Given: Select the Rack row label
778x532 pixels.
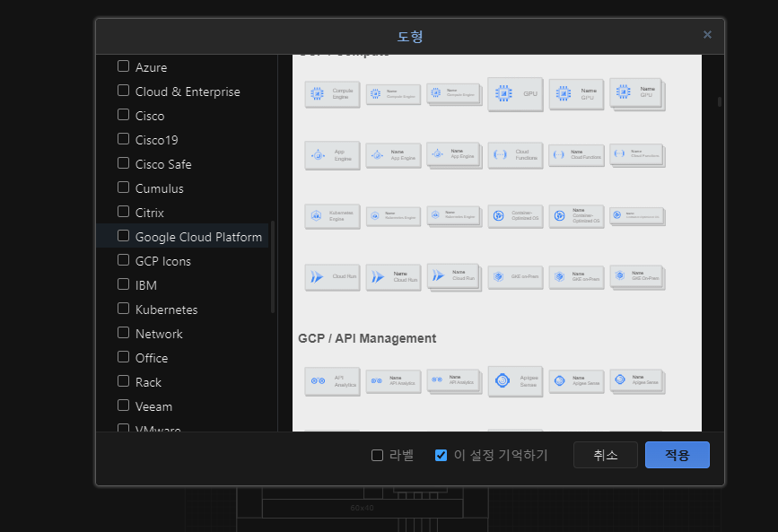Looking at the screenshot, I should click(x=148, y=382).
